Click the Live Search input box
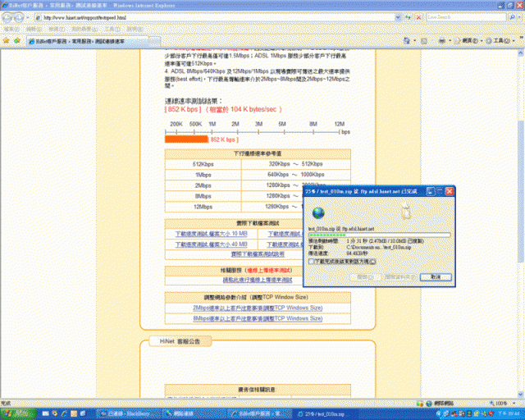Screen dimensions: 525x420 pos(466,17)
